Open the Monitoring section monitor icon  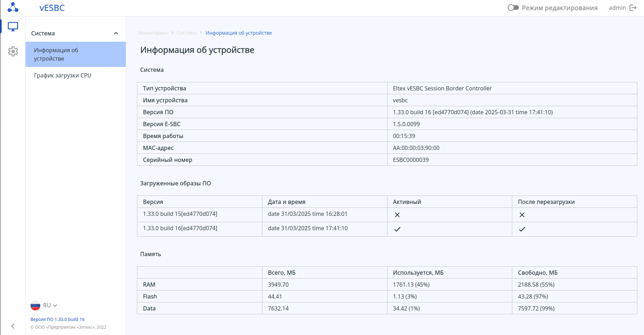point(13,27)
